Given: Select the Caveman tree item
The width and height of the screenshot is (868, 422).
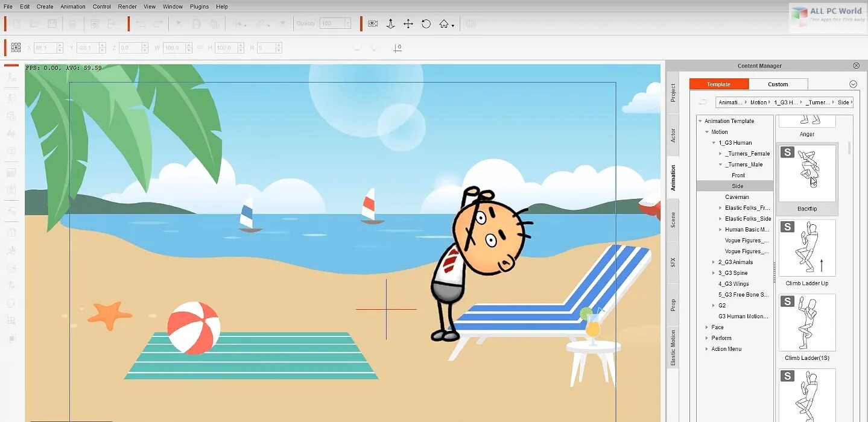Looking at the screenshot, I should tap(737, 197).
